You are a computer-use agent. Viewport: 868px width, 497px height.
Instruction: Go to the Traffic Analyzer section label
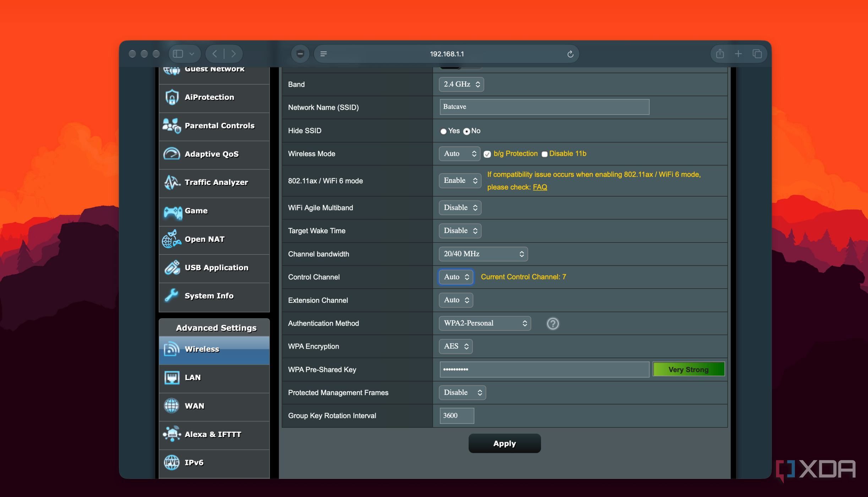click(x=216, y=182)
